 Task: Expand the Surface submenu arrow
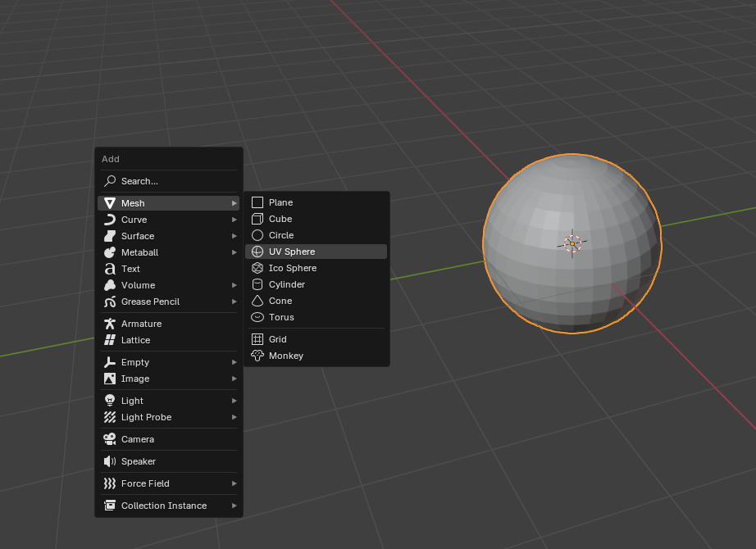(234, 236)
